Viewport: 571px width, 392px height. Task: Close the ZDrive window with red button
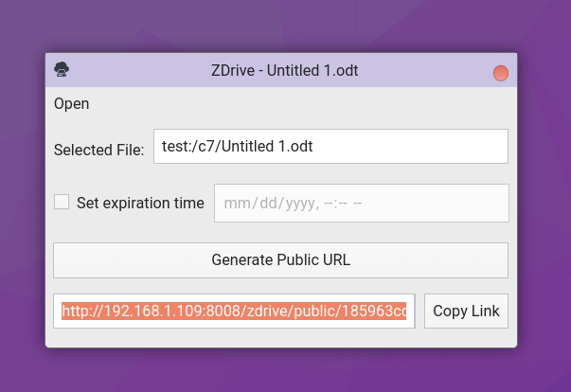[501, 73]
